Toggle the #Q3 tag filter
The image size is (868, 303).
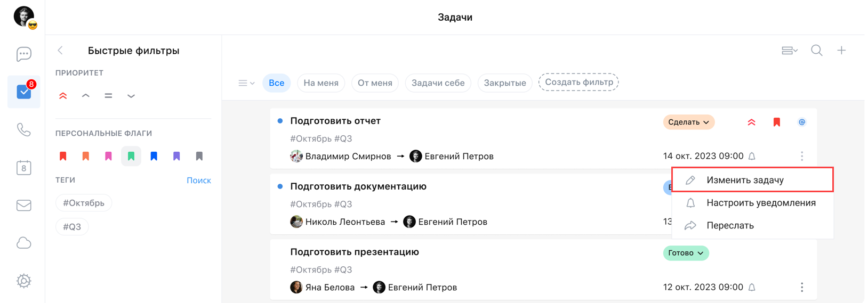[72, 227]
